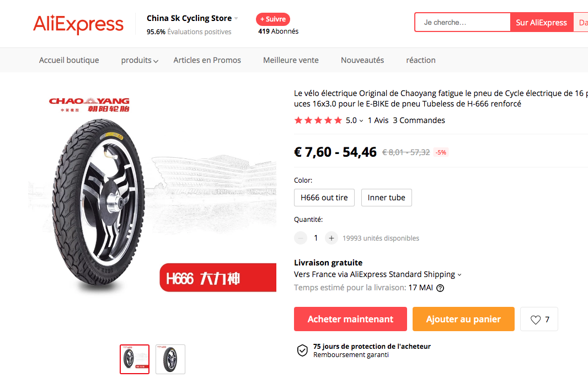
Task: Click the five-star rating icons
Action: click(318, 120)
